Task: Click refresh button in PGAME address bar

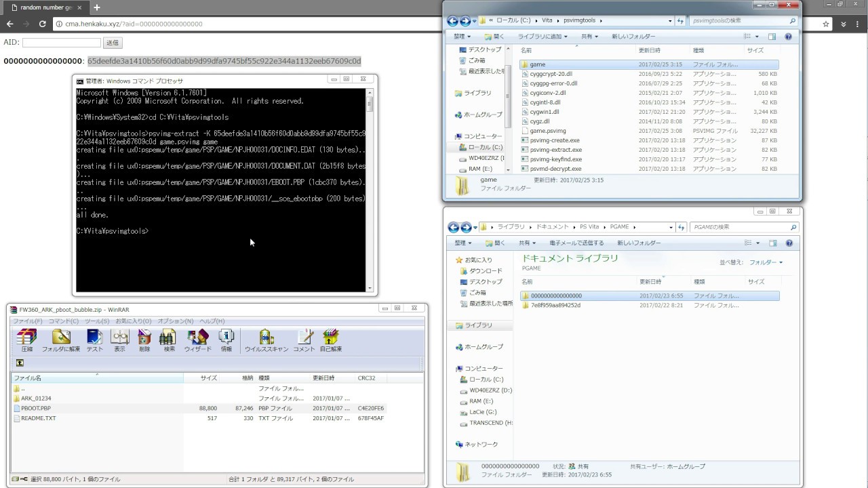Action: 682,227
